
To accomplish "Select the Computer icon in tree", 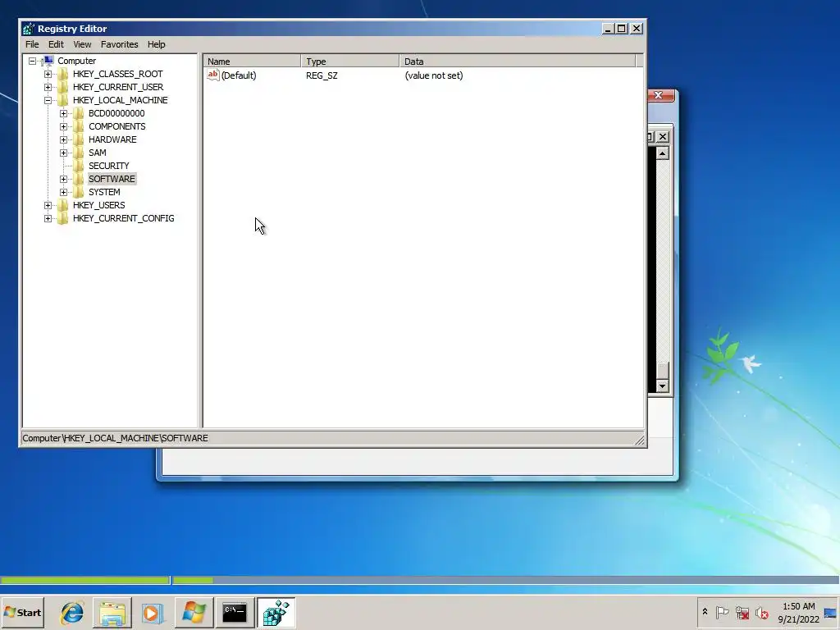I will [x=48, y=61].
